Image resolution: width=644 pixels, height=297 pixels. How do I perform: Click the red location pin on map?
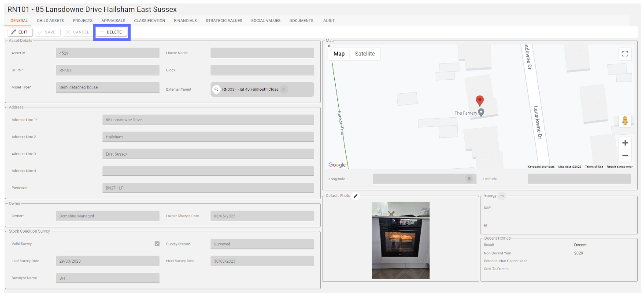(480, 101)
